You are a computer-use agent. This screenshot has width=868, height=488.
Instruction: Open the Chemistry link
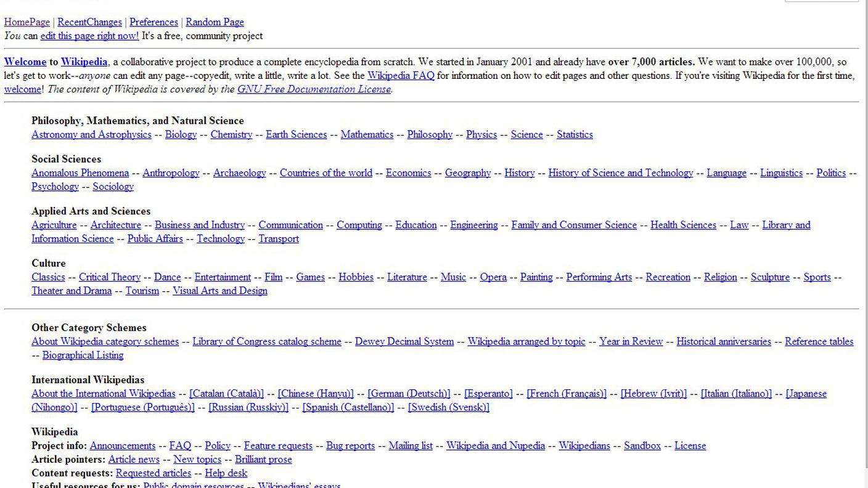click(231, 135)
